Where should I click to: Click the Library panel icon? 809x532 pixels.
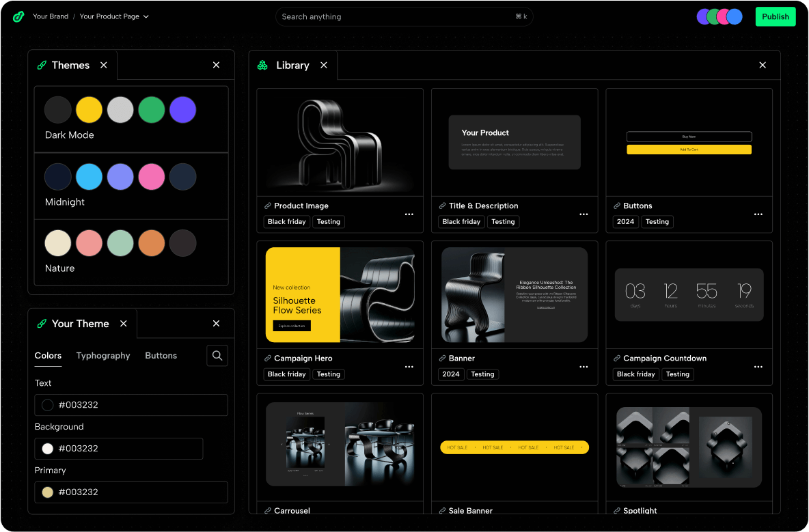[262, 66]
